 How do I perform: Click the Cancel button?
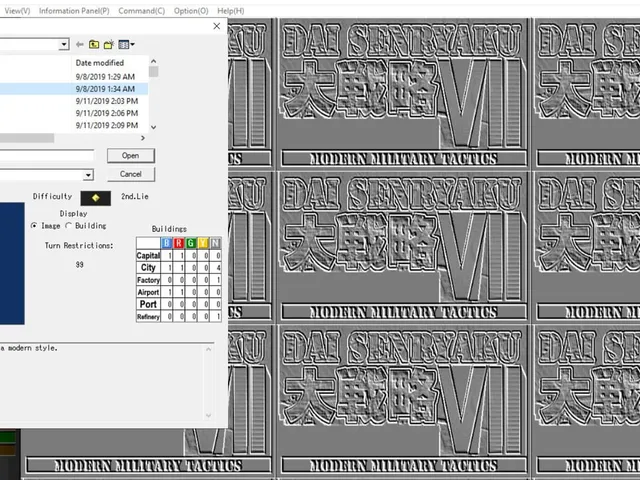coord(131,174)
